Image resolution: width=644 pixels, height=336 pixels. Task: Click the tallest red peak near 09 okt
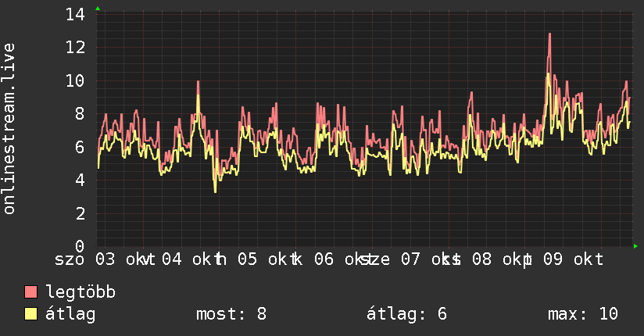(549, 34)
